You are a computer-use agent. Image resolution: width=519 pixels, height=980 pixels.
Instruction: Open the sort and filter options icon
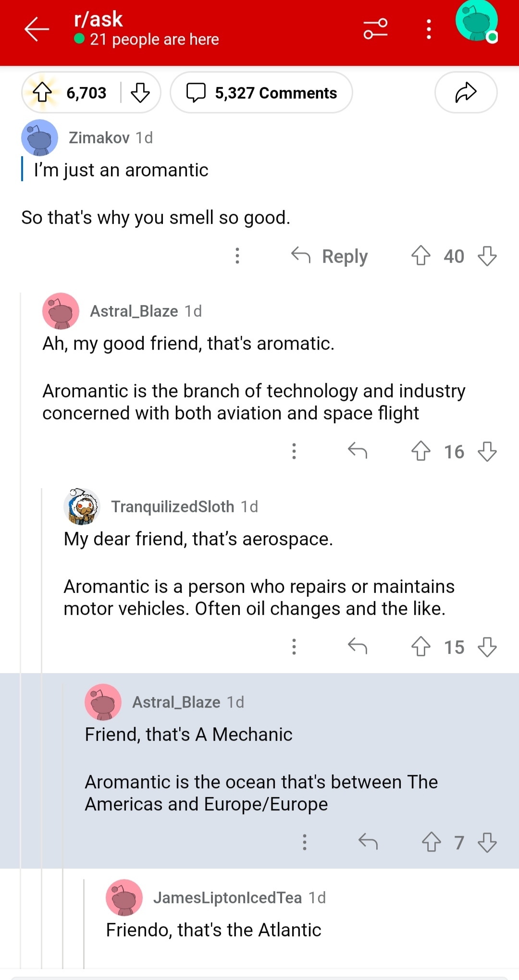pos(375,29)
